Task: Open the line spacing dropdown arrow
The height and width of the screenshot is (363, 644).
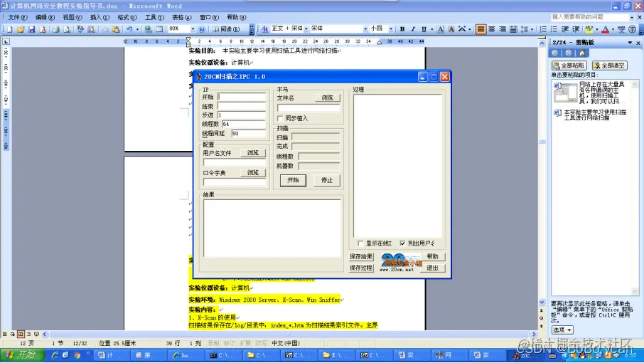Action: tap(532, 28)
